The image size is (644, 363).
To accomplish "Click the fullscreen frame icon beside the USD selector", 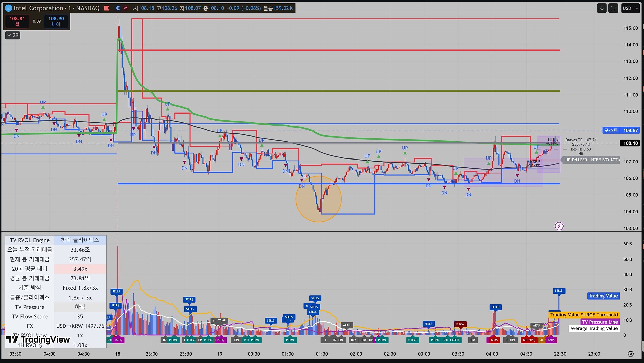I will [613, 8].
